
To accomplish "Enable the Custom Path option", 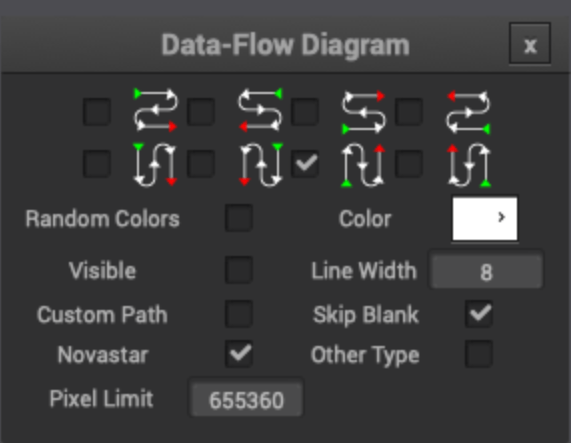I will click(x=239, y=314).
